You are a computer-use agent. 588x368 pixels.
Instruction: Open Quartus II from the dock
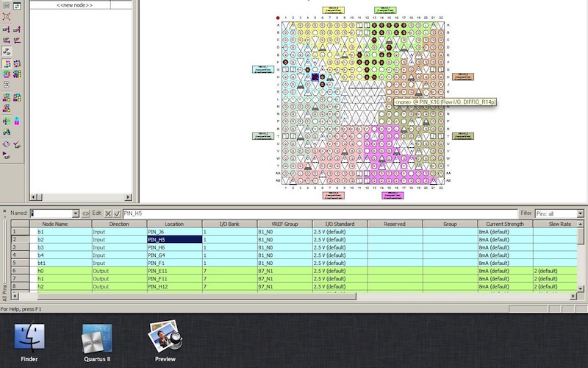97,337
